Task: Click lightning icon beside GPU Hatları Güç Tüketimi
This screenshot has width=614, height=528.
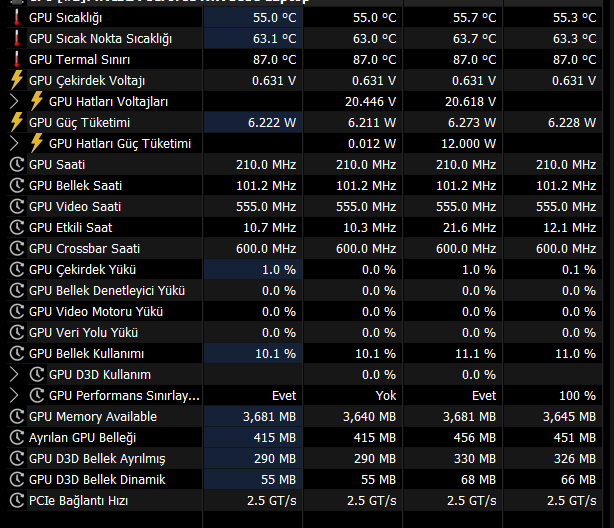Action: click(36, 143)
